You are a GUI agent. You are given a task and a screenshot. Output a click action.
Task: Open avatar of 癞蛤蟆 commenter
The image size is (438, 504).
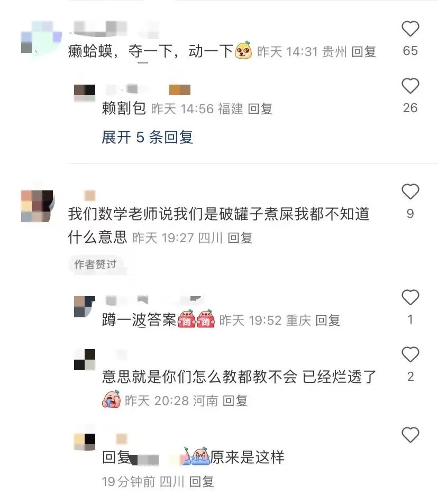(x=41, y=38)
